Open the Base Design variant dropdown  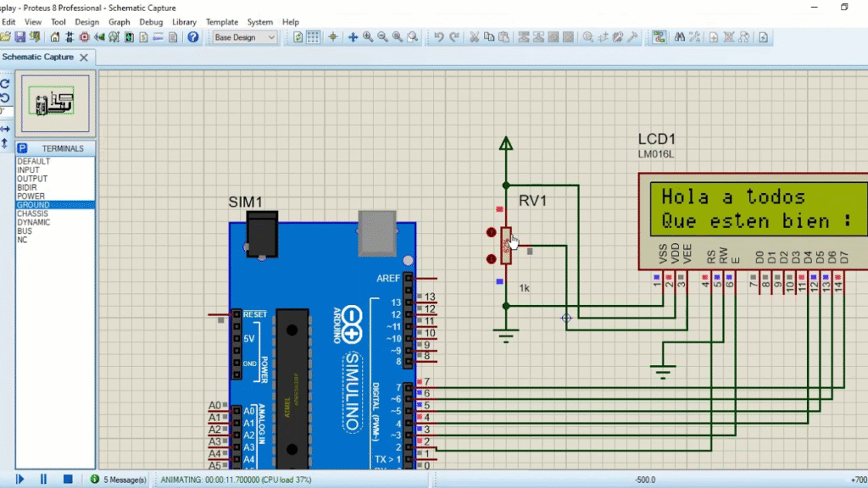tap(245, 37)
